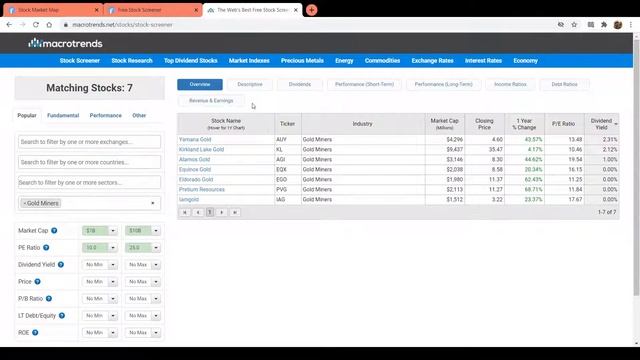Open the Economy menu item
This screenshot has width=640, height=360.
click(525, 61)
